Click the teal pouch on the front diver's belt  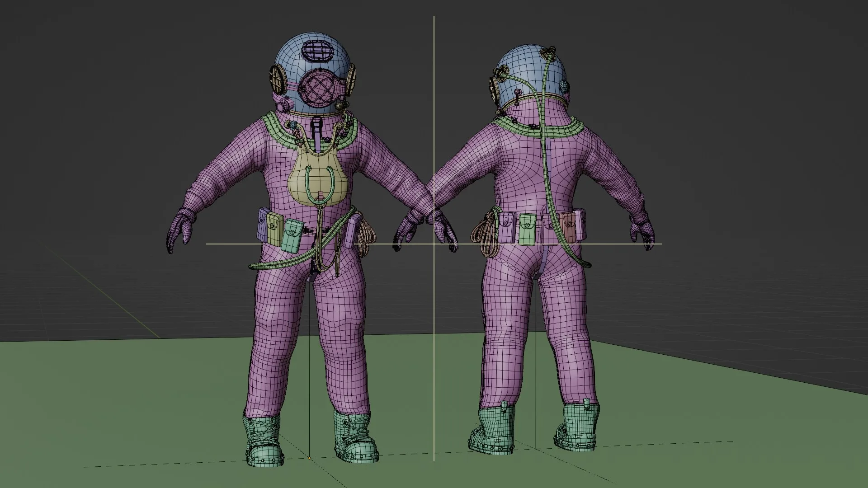[293, 235]
